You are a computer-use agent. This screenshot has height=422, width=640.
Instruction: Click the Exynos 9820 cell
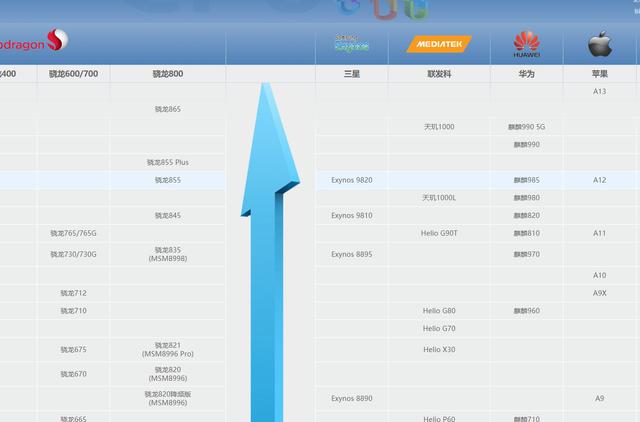coord(351,180)
